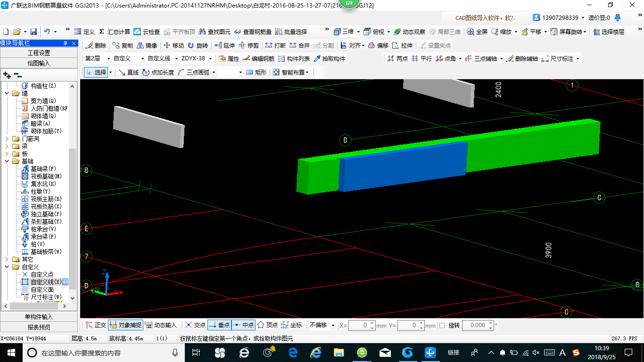Open 查找图元 find element

pos(215,32)
